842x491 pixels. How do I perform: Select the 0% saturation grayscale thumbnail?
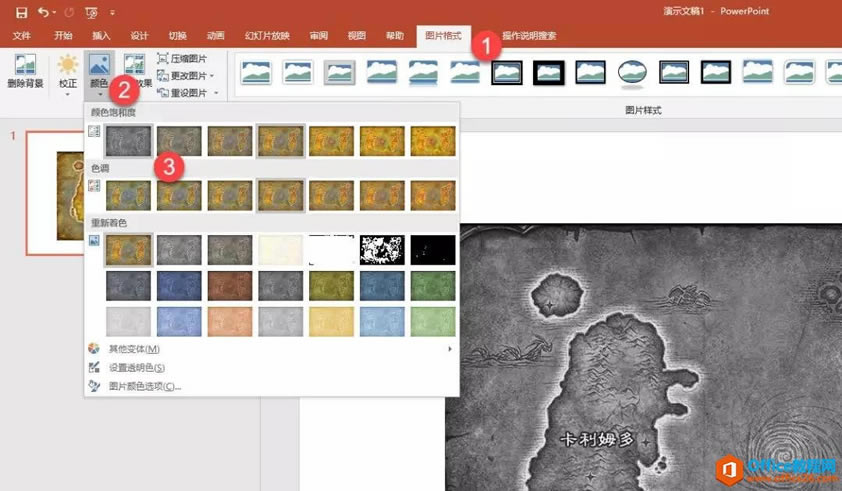(x=128, y=141)
